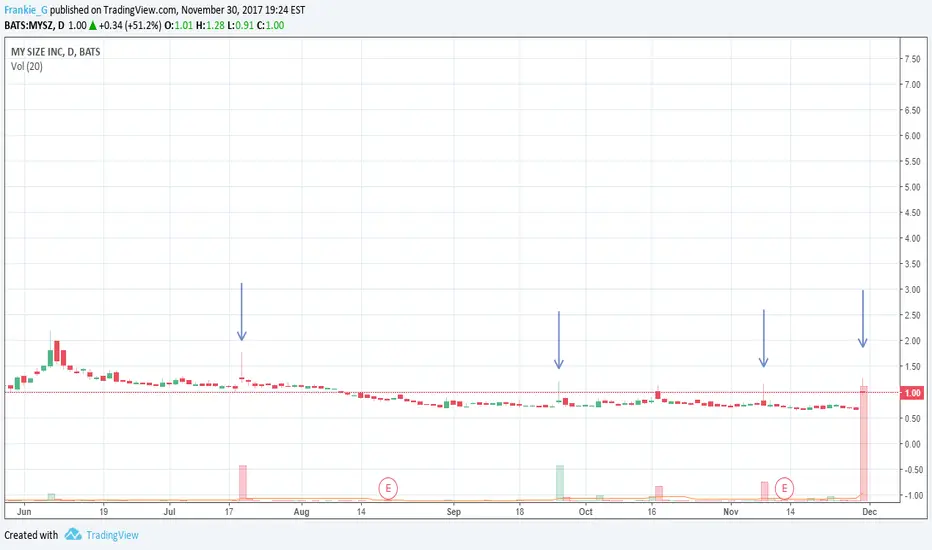Screen dimensions: 932x550
Task: Select the Vol (20) indicator label
Action: pos(27,66)
